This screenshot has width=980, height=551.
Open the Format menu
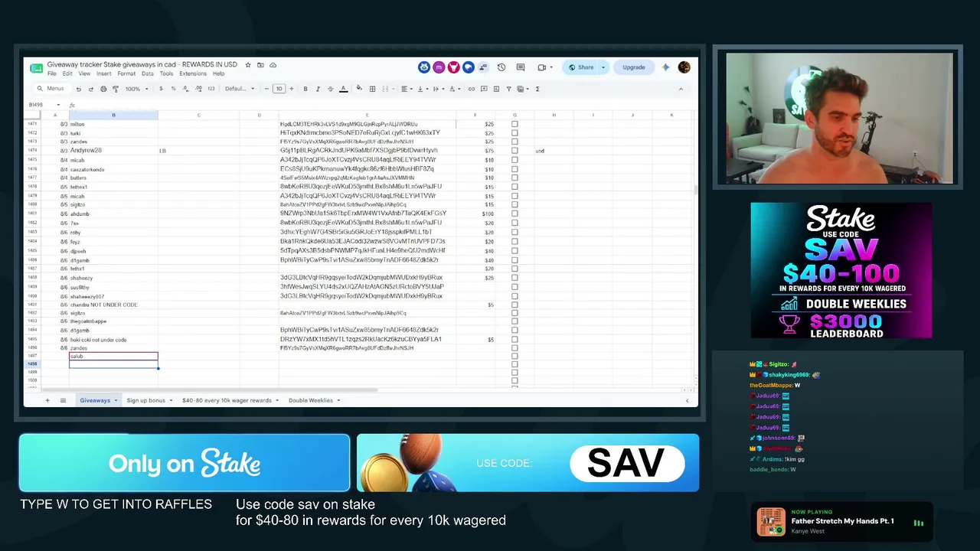click(126, 73)
